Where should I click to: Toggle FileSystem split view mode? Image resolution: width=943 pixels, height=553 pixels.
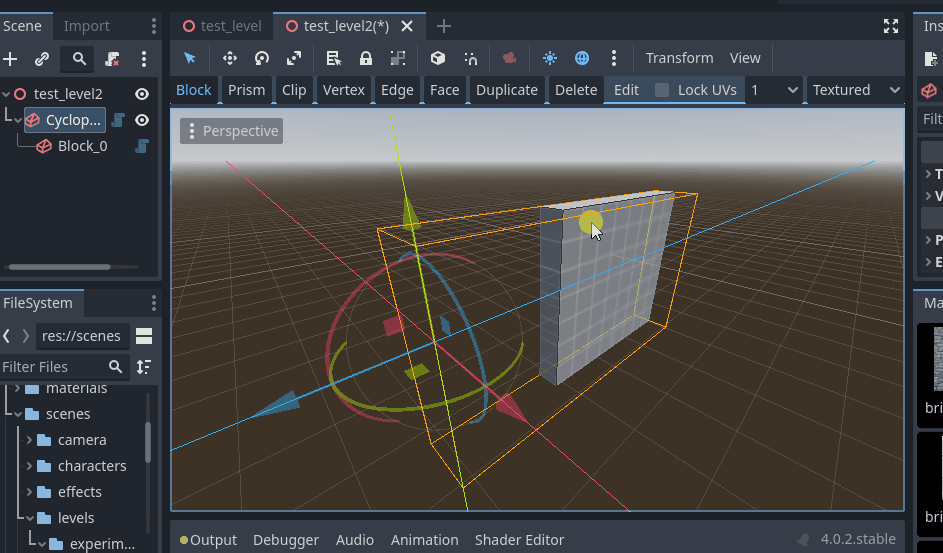pyautogui.click(x=144, y=336)
